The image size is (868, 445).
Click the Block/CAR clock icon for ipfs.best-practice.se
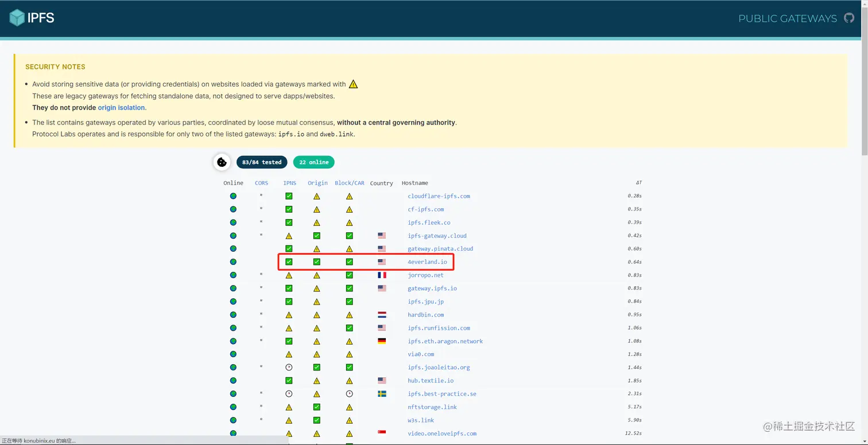pyautogui.click(x=350, y=394)
